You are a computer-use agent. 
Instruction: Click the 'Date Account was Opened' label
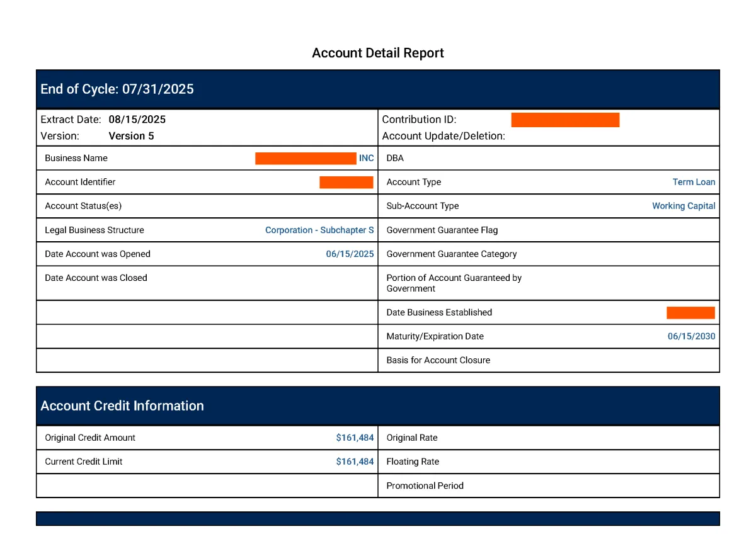[x=98, y=254]
